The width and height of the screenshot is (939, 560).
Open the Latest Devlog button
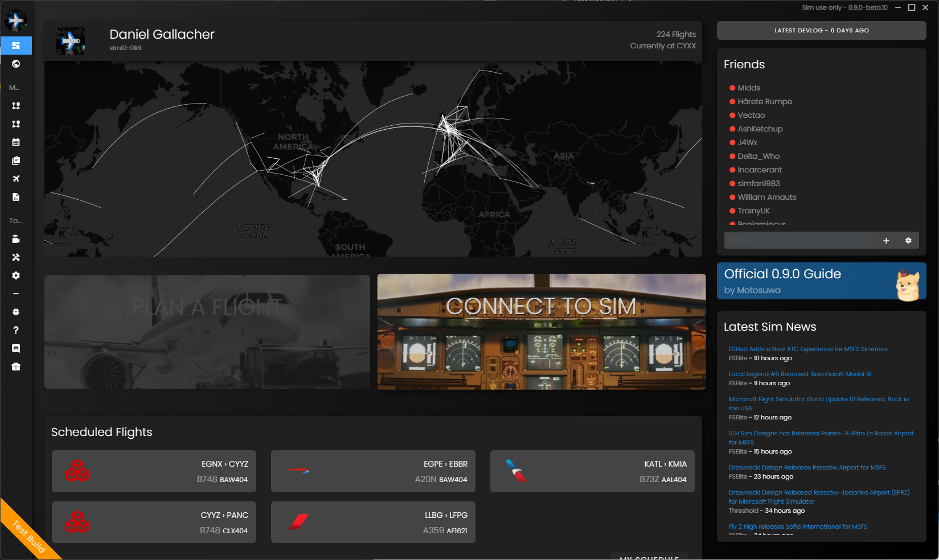821,31
